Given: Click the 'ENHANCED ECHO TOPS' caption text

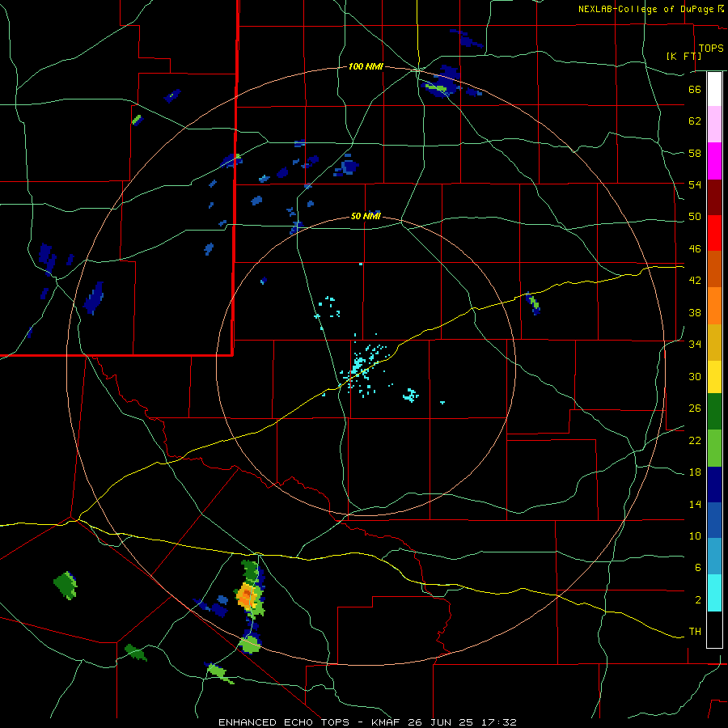Looking at the screenshot, I should [284, 722].
